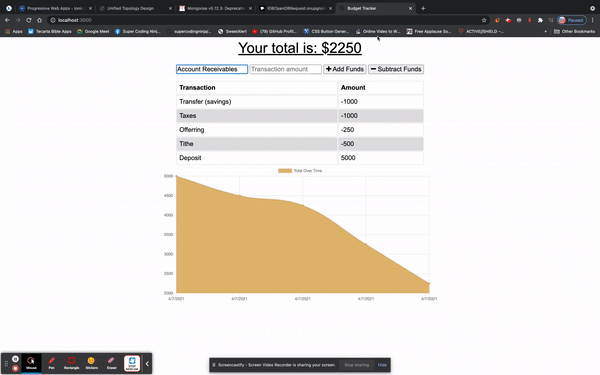Viewport: 600px width, 375px height.
Task: Stop the Screencastify recording with red button
Action: coord(15,368)
